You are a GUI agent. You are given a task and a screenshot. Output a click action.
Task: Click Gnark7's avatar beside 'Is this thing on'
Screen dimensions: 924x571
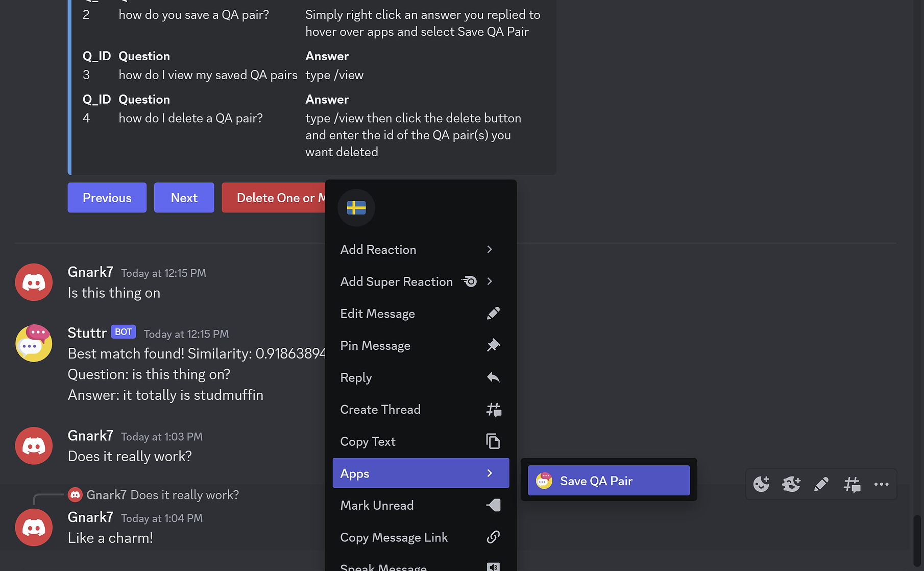click(x=34, y=282)
